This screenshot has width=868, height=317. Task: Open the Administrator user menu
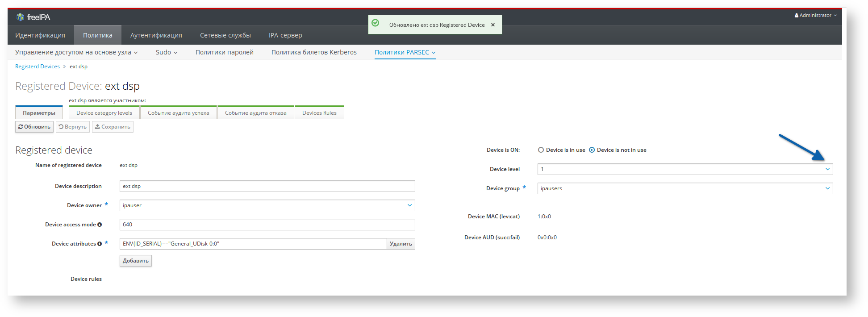click(815, 15)
